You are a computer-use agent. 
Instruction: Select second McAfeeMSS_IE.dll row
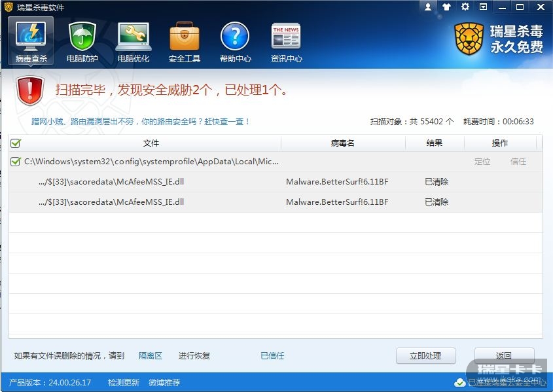[276, 202]
